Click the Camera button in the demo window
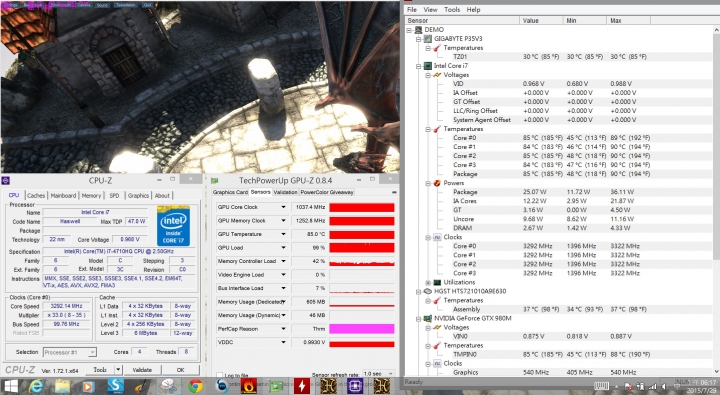The image size is (720, 395). tap(84, 5)
